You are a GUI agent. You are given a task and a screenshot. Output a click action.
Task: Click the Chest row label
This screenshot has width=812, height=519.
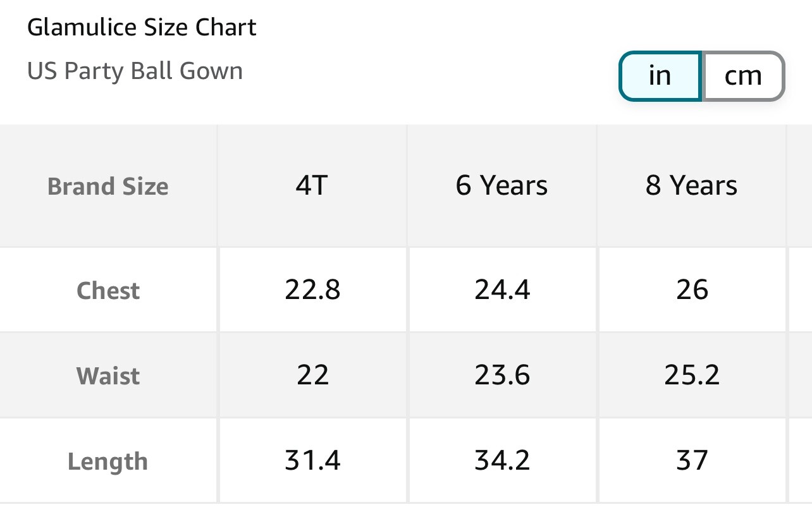tap(108, 291)
